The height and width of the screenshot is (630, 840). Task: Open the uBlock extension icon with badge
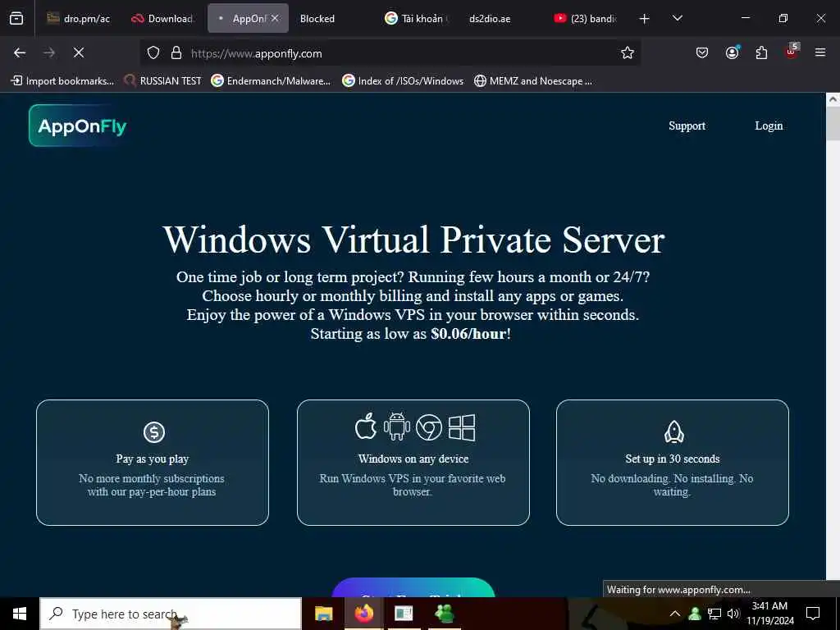(x=792, y=52)
